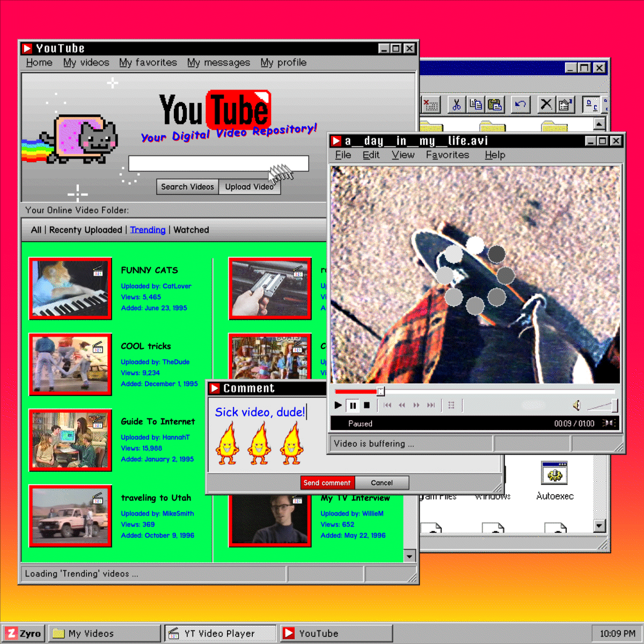Open the Favorites menu in the video player
This screenshot has height=644, width=644.
pos(448,155)
